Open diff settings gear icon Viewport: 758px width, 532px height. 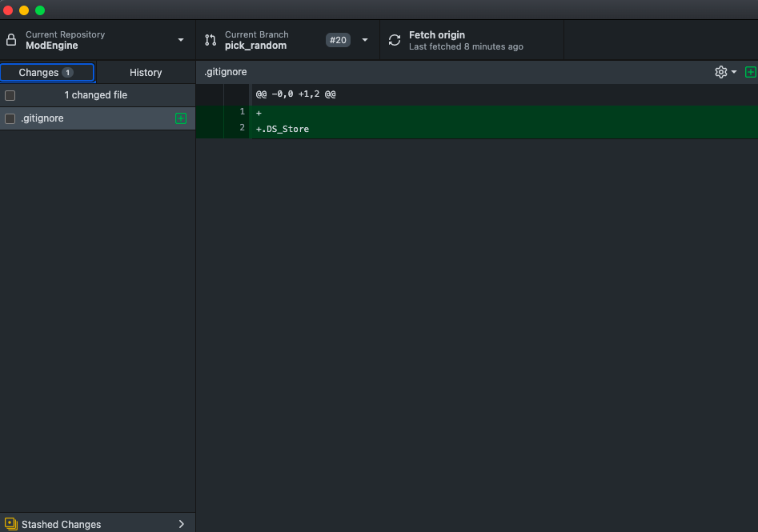(x=720, y=72)
